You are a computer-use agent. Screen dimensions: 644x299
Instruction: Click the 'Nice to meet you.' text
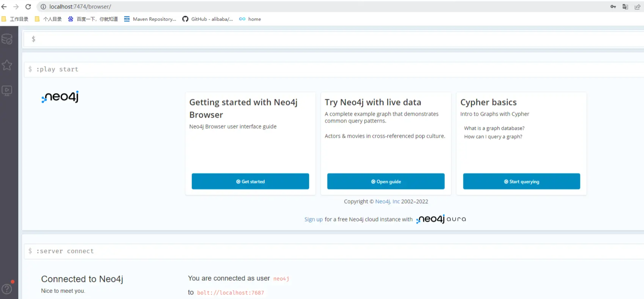(63, 291)
